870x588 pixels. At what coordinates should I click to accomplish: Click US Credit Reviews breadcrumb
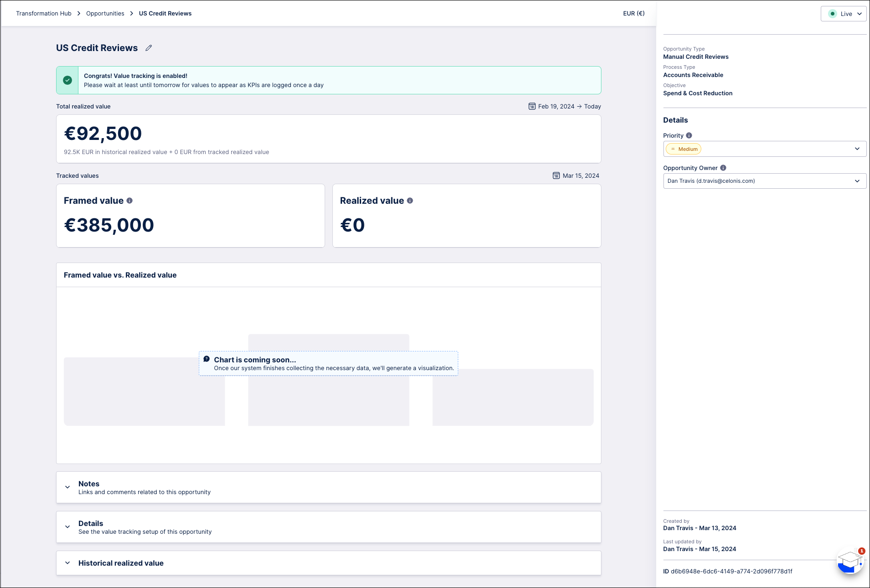coord(165,13)
